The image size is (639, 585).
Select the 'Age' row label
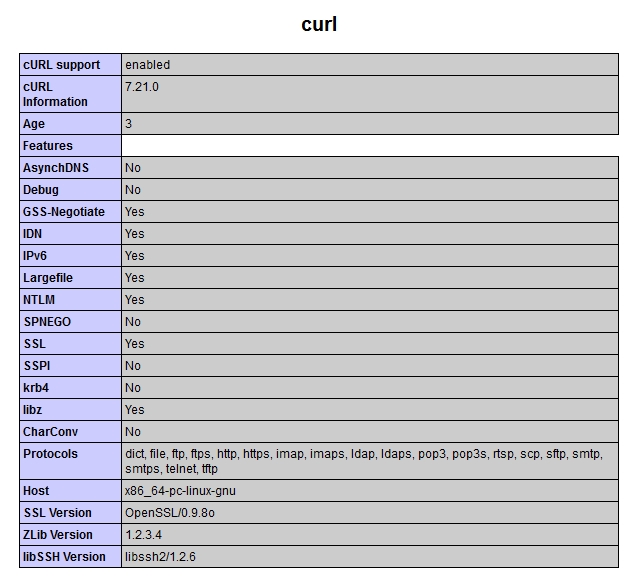[x=71, y=124]
